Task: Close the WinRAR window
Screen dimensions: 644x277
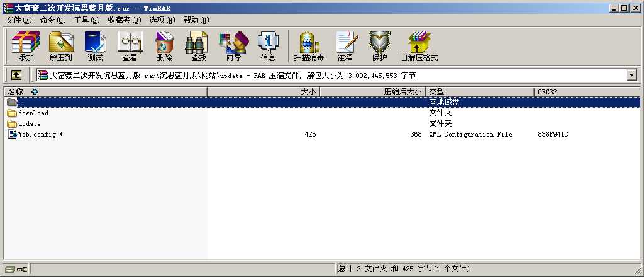Action: pyautogui.click(x=635, y=8)
